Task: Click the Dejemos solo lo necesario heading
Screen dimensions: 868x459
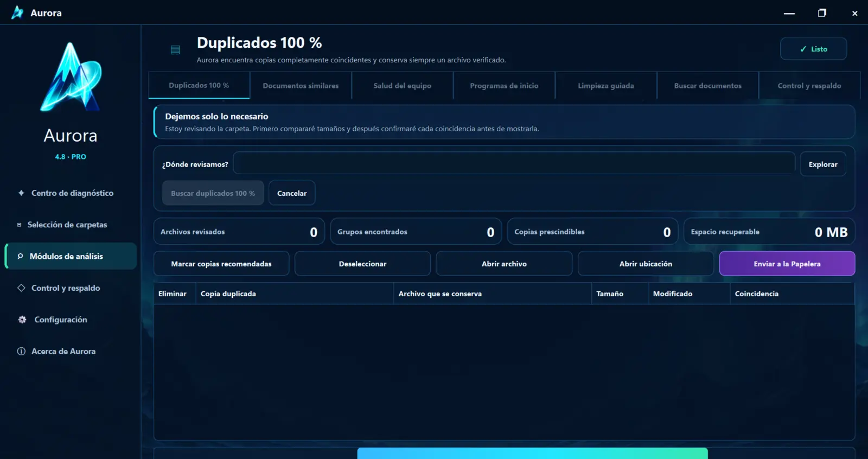Action: tap(216, 116)
